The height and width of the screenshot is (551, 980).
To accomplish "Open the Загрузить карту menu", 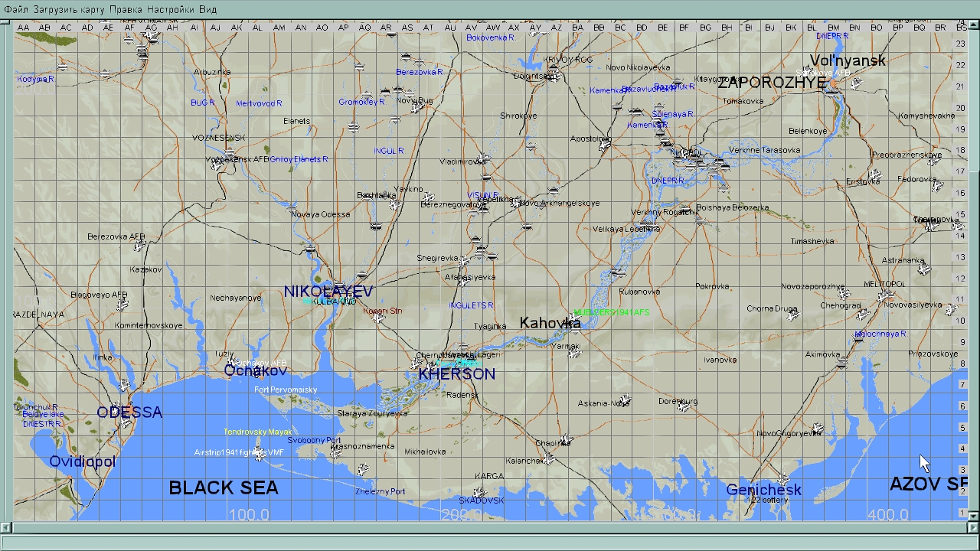I will [69, 9].
